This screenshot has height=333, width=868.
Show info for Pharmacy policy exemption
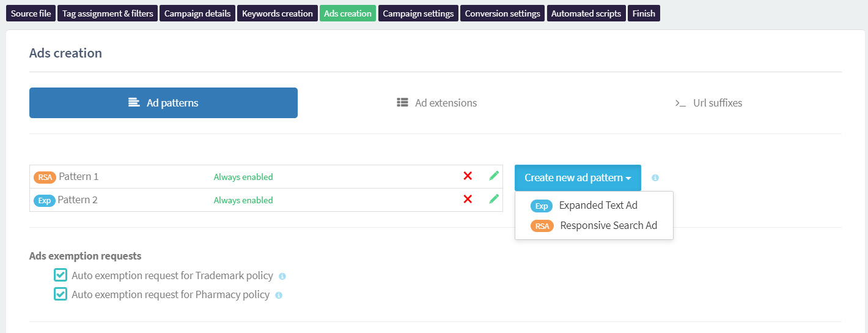(279, 296)
